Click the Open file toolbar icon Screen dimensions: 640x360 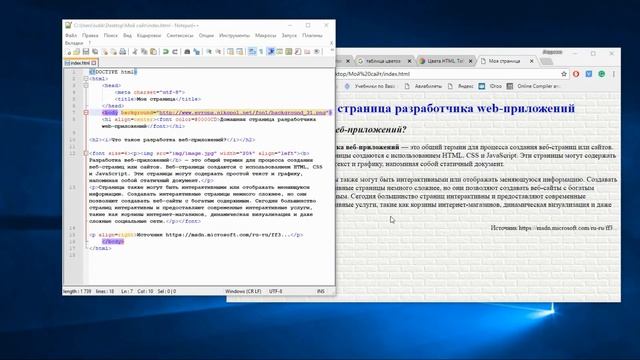click(77, 51)
